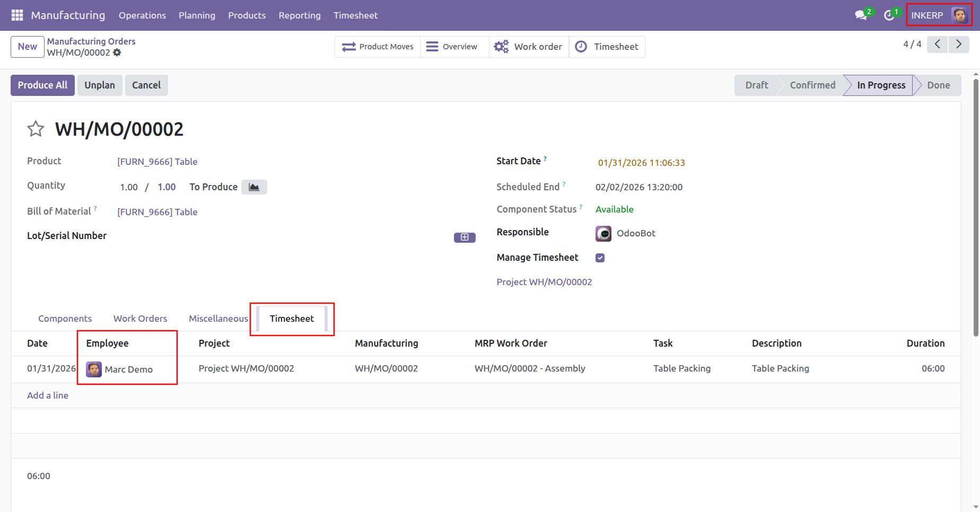
Task: Click the Produce All button
Action: click(x=42, y=85)
